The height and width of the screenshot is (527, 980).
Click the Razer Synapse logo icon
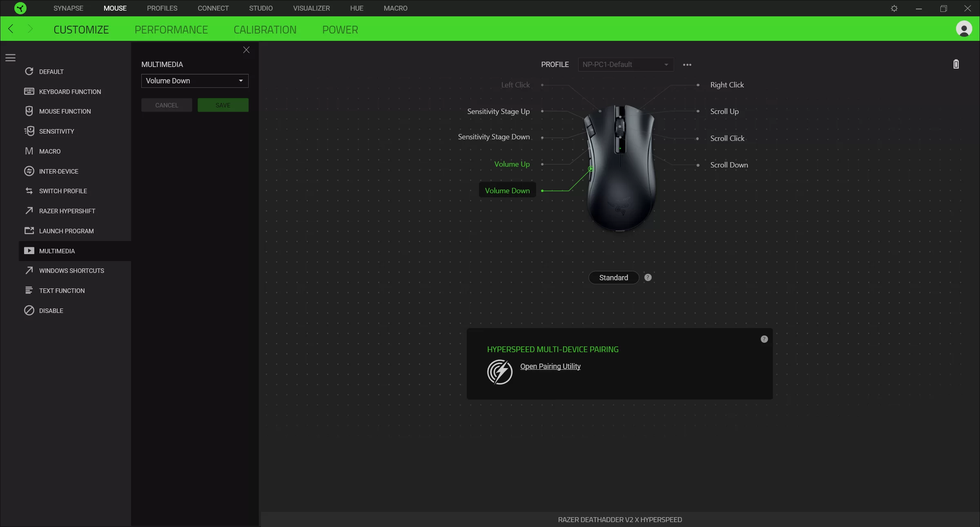pos(20,8)
